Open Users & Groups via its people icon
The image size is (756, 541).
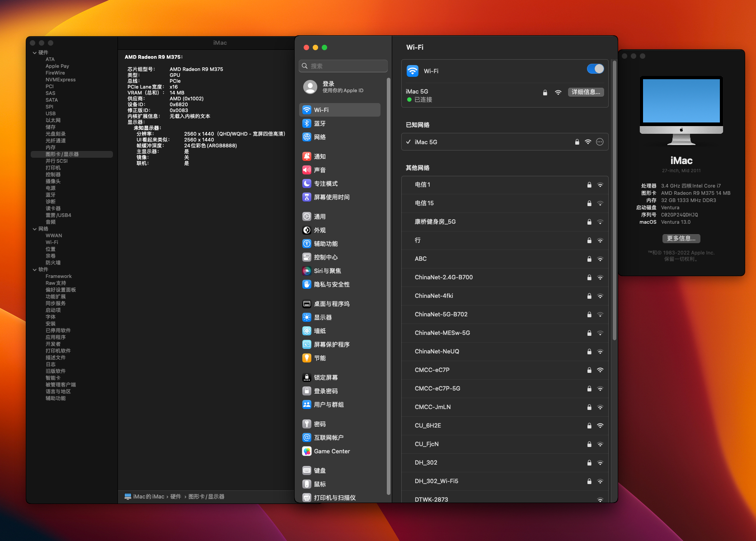[x=307, y=405]
